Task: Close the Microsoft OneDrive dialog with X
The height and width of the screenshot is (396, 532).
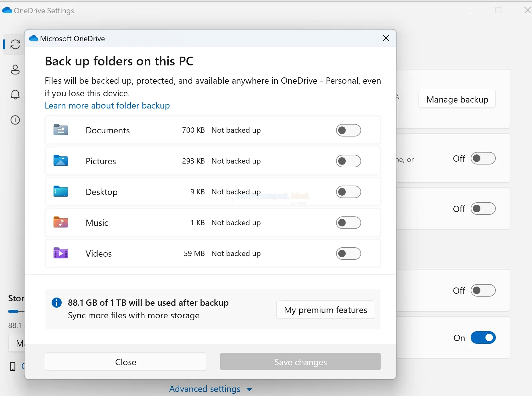Action: click(x=386, y=38)
